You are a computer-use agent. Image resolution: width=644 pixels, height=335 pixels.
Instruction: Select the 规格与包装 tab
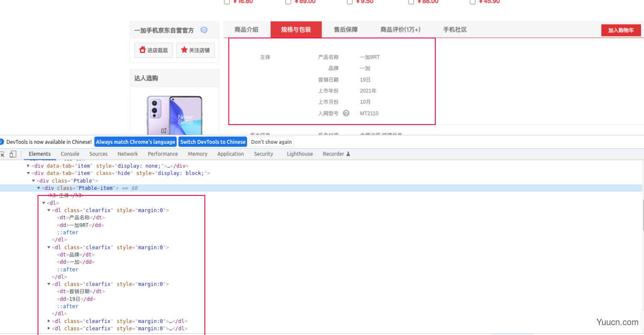296,30
